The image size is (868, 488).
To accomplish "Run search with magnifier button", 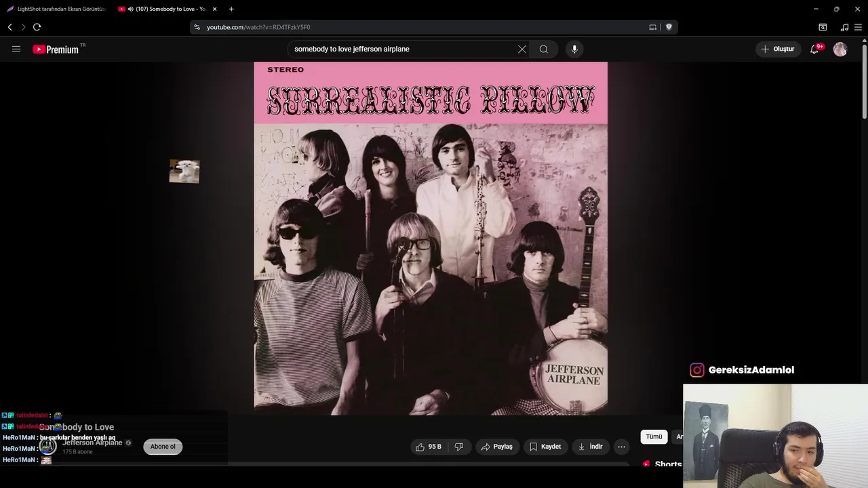I will pyautogui.click(x=544, y=49).
